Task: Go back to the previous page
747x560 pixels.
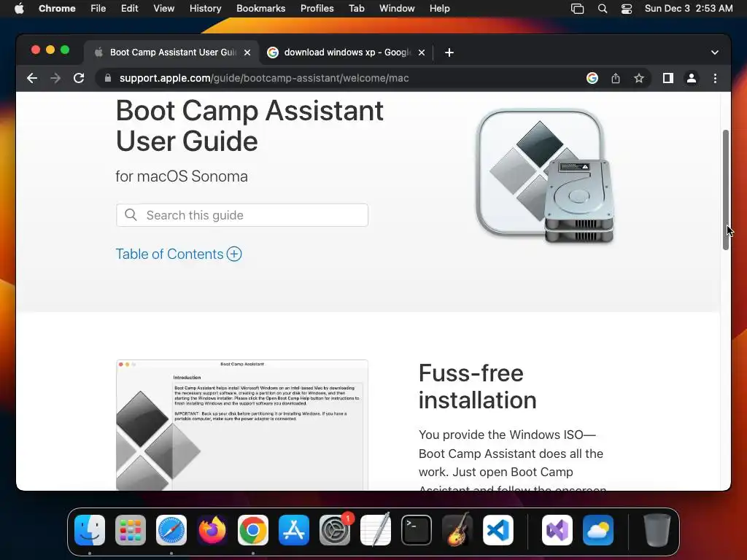Action: tap(32, 78)
